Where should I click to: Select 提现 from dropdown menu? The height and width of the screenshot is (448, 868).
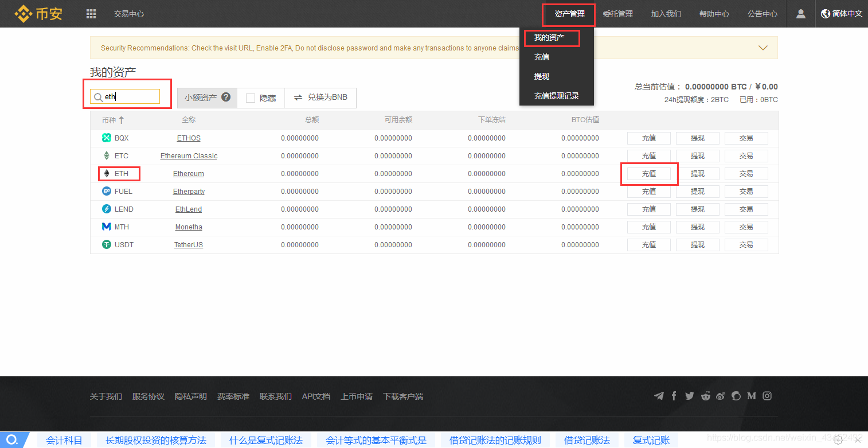click(542, 76)
